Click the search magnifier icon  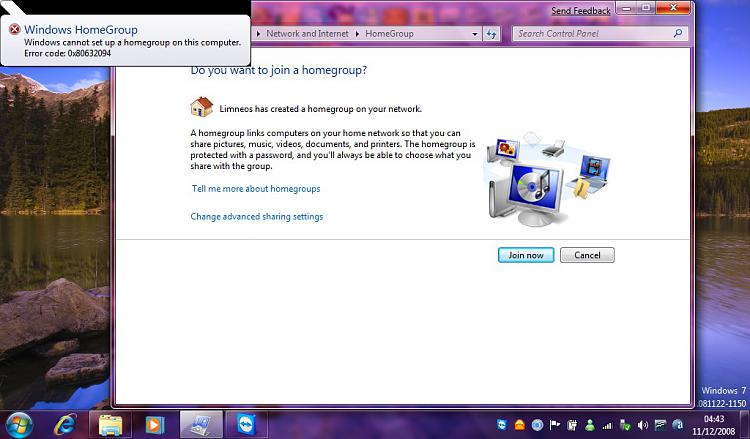pos(678,33)
